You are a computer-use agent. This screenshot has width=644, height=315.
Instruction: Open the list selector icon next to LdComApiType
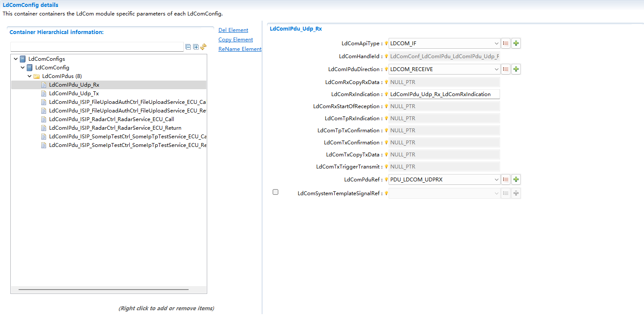(505, 43)
